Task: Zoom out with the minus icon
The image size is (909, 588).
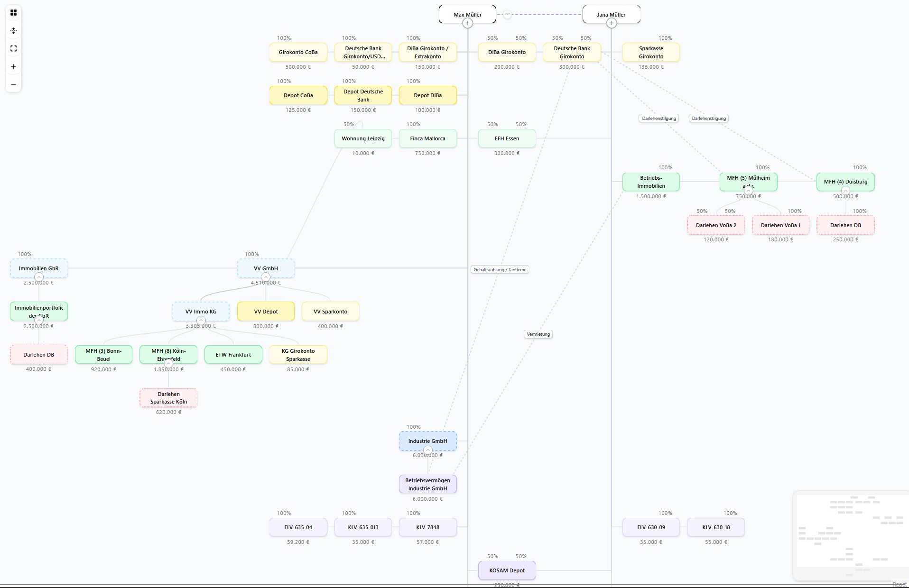Action: 13,85
